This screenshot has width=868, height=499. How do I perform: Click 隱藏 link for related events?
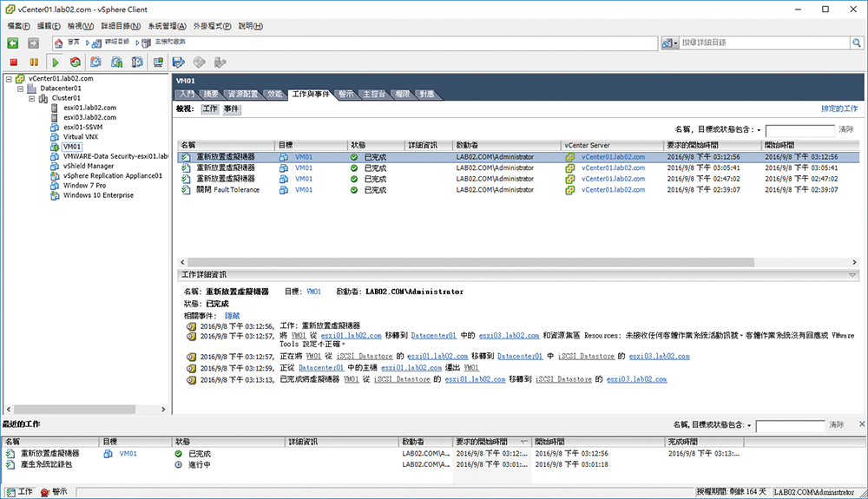pyautogui.click(x=232, y=316)
